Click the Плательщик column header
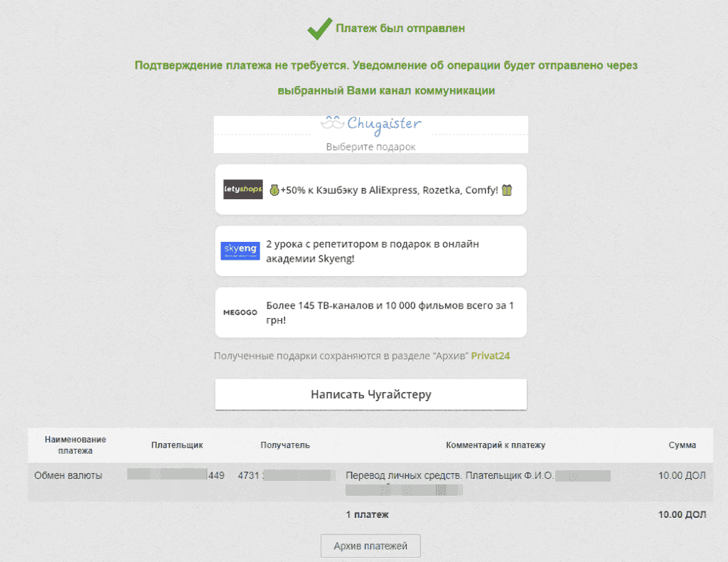Screen dimensions: 728x562 click(177, 445)
